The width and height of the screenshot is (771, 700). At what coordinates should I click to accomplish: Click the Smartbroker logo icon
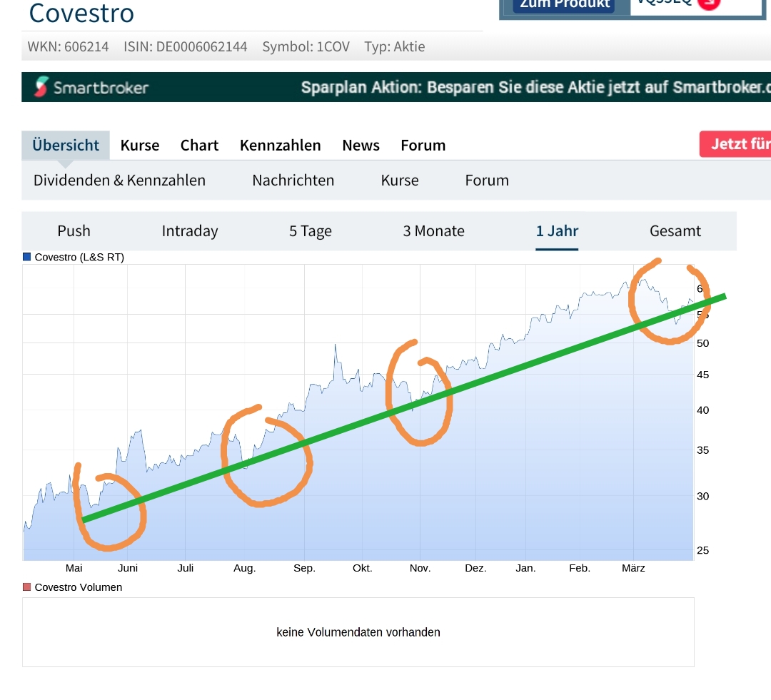coord(41,87)
